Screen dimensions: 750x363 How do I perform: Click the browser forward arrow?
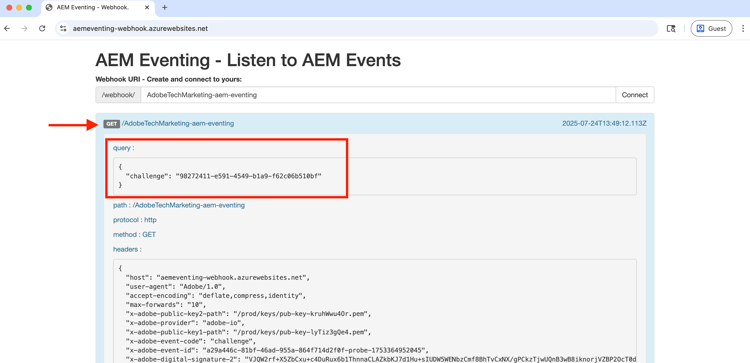[x=24, y=29]
